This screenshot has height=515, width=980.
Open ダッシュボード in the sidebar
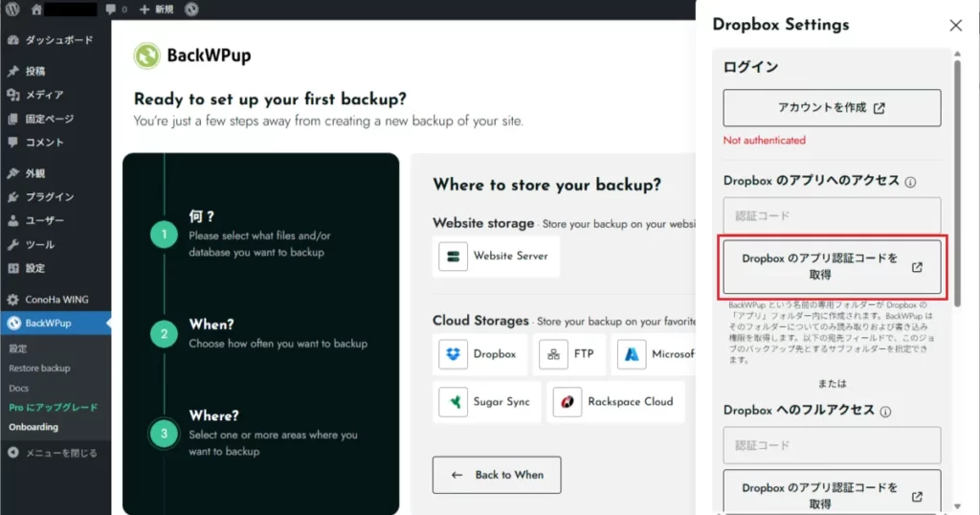[x=56, y=40]
